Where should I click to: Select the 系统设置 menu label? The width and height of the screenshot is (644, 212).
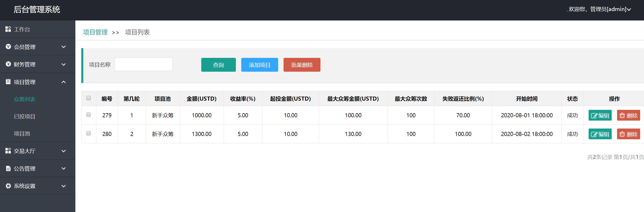[25, 186]
